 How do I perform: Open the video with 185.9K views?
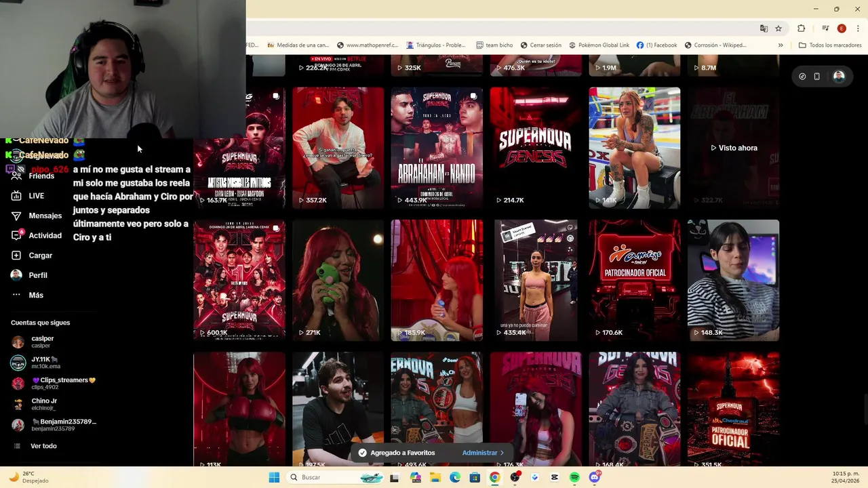click(x=437, y=279)
